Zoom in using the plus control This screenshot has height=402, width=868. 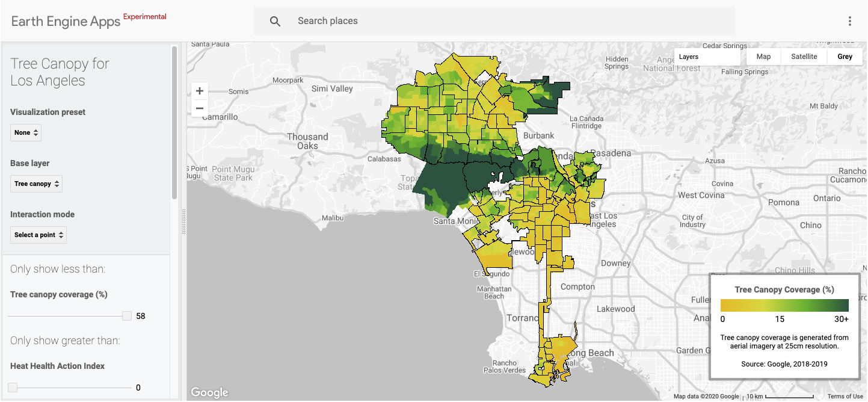tap(199, 90)
